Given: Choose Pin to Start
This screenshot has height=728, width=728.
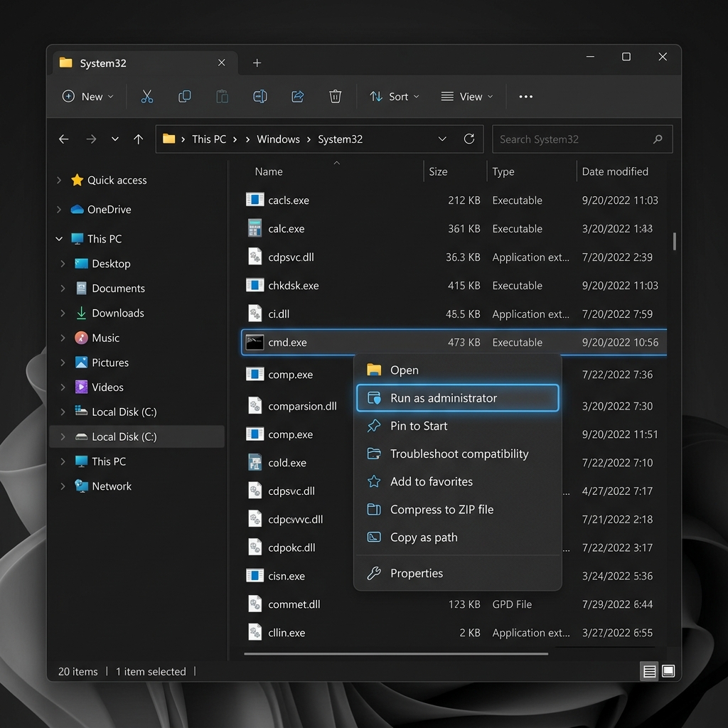Looking at the screenshot, I should [457, 426].
